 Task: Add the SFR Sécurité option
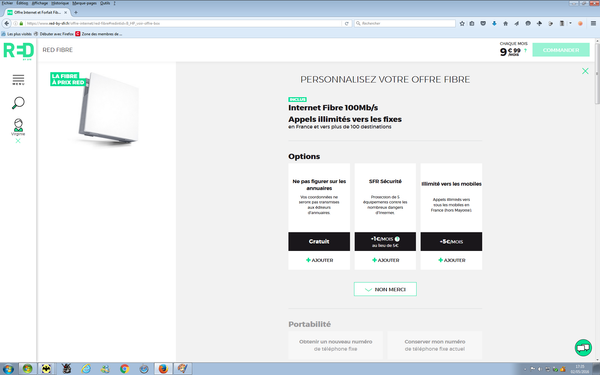pyautogui.click(x=385, y=260)
